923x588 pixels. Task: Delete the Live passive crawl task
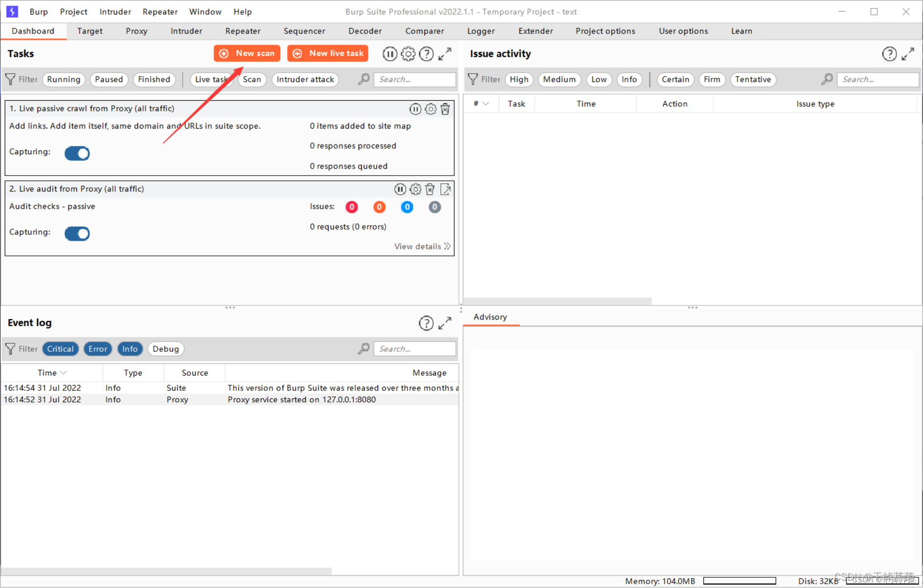click(x=445, y=109)
